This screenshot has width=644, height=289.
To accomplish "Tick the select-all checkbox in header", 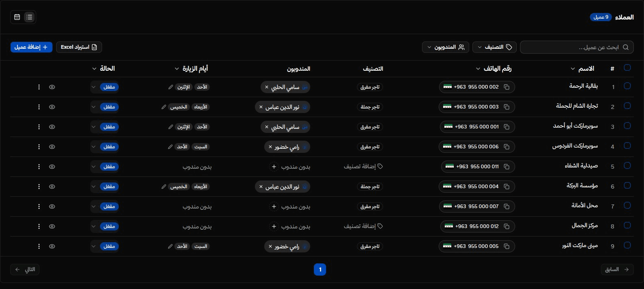I will click(x=627, y=67).
